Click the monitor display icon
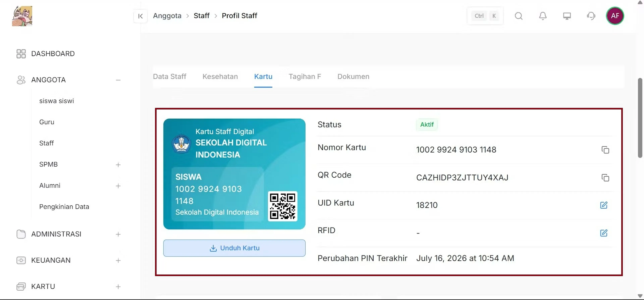The image size is (644, 300). 567,16
